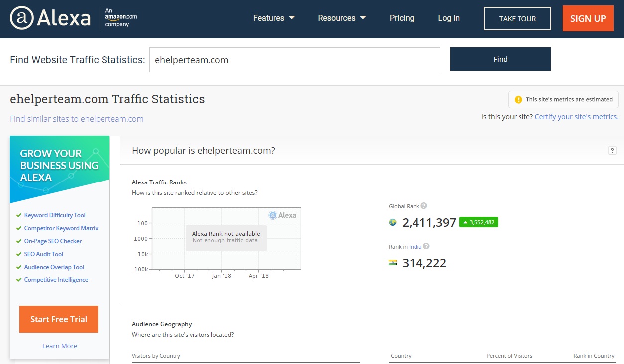The image size is (624, 364).
Task: Click the globe icon beside global rank
Action: (x=393, y=222)
